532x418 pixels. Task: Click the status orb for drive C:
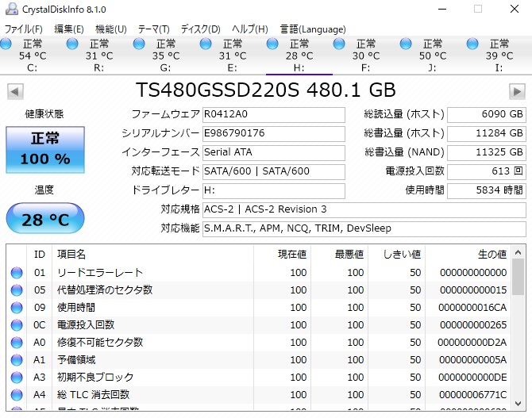(6, 44)
